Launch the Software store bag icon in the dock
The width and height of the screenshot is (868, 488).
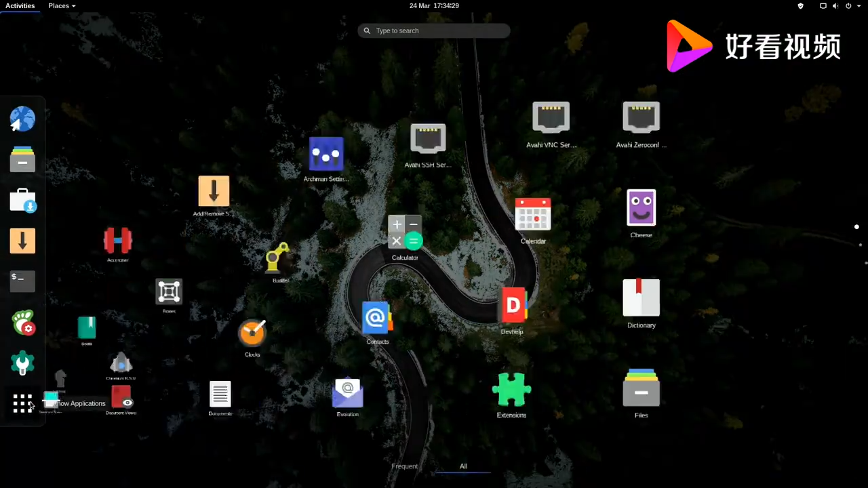pyautogui.click(x=22, y=201)
